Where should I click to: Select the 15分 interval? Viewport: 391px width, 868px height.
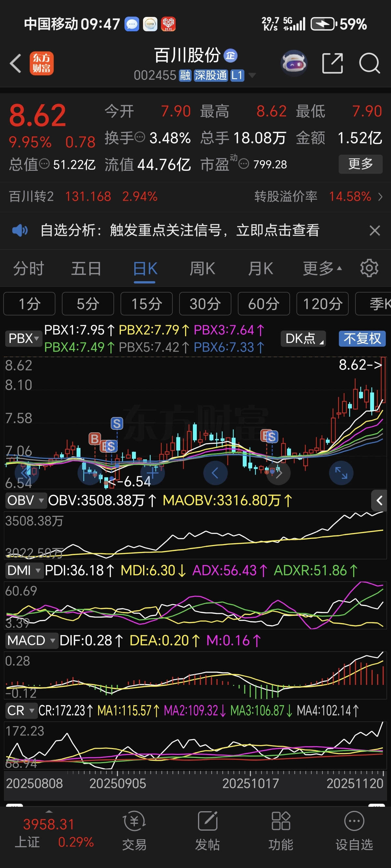pos(147,304)
